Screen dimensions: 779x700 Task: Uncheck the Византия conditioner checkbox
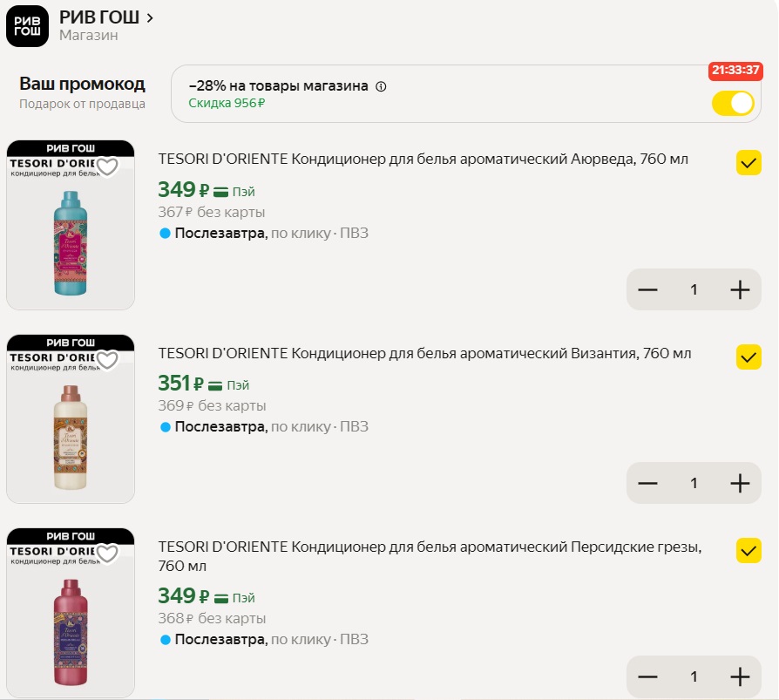pos(749,357)
